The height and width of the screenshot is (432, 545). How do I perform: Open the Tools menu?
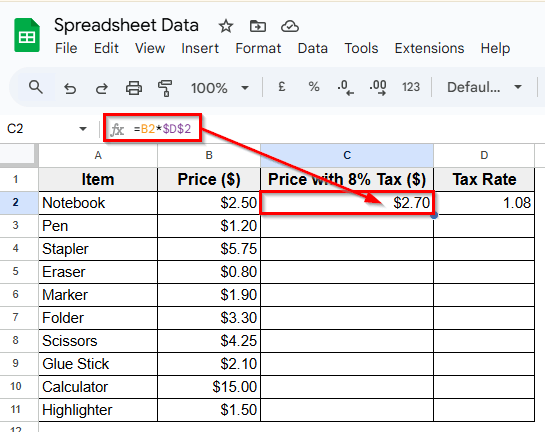361,48
